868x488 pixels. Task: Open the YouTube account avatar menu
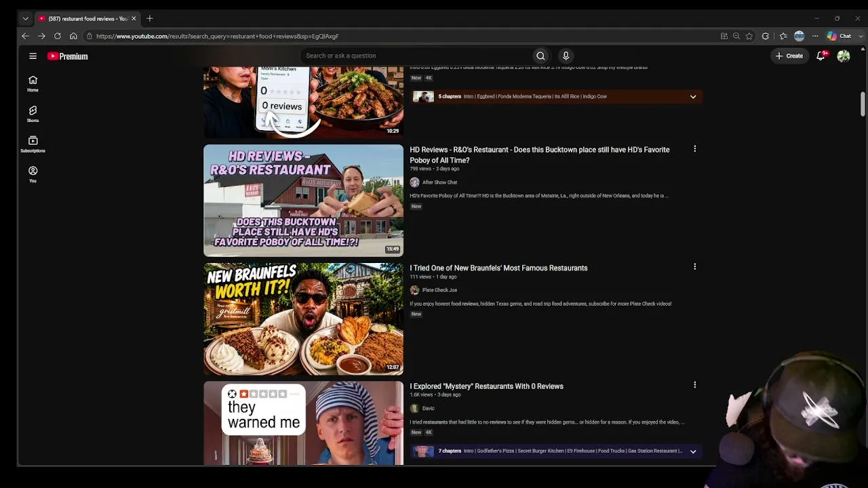[844, 56]
